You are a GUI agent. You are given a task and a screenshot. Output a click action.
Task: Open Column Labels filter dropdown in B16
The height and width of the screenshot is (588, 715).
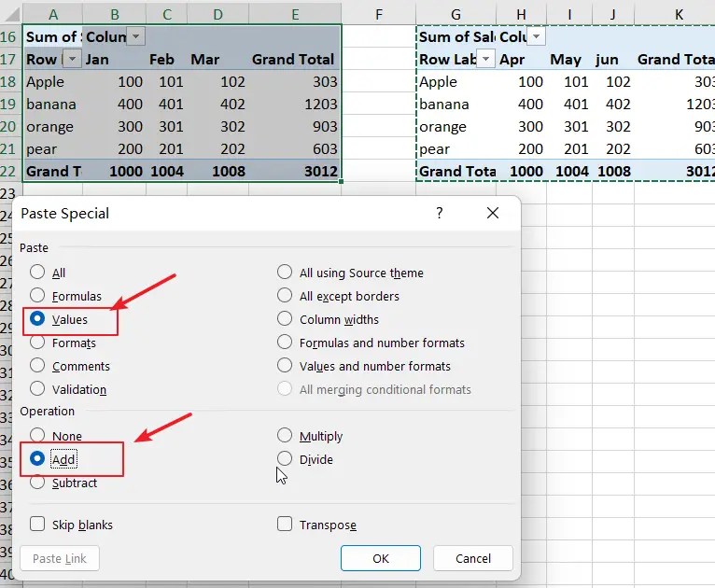[x=136, y=36]
